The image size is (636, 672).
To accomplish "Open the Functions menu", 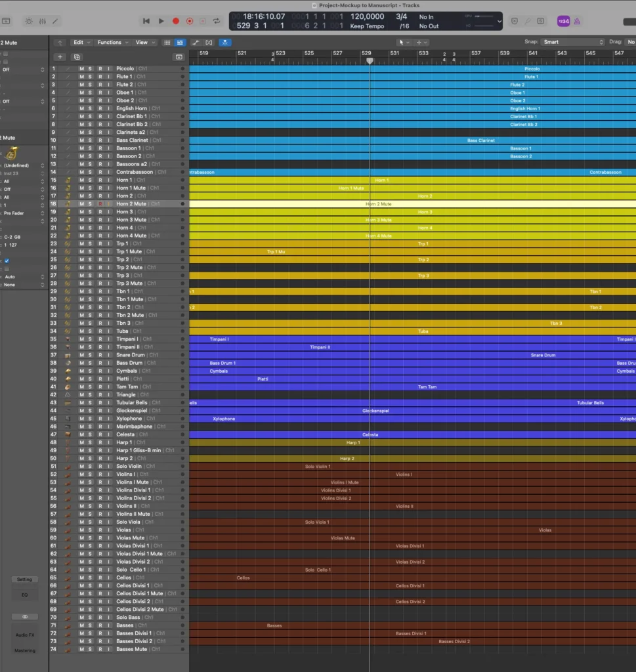I will click(x=113, y=43).
